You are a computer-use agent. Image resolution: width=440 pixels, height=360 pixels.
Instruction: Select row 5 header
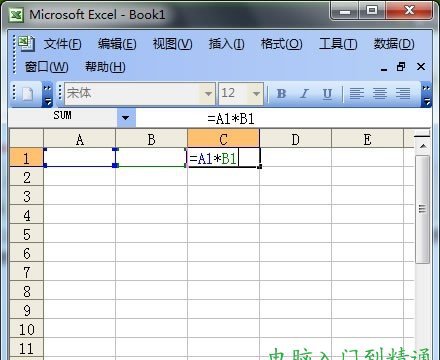pos(27,234)
